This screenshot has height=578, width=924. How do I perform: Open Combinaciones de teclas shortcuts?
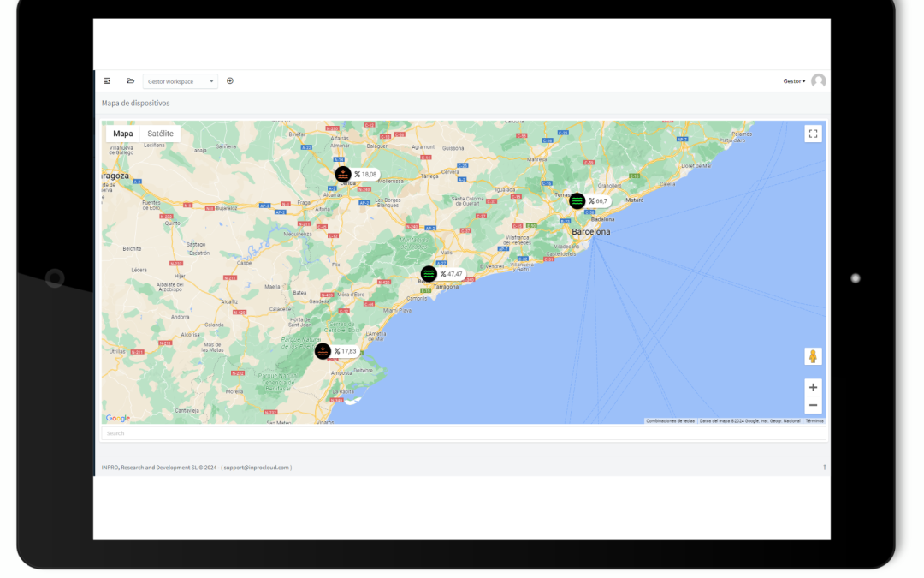[670, 421]
